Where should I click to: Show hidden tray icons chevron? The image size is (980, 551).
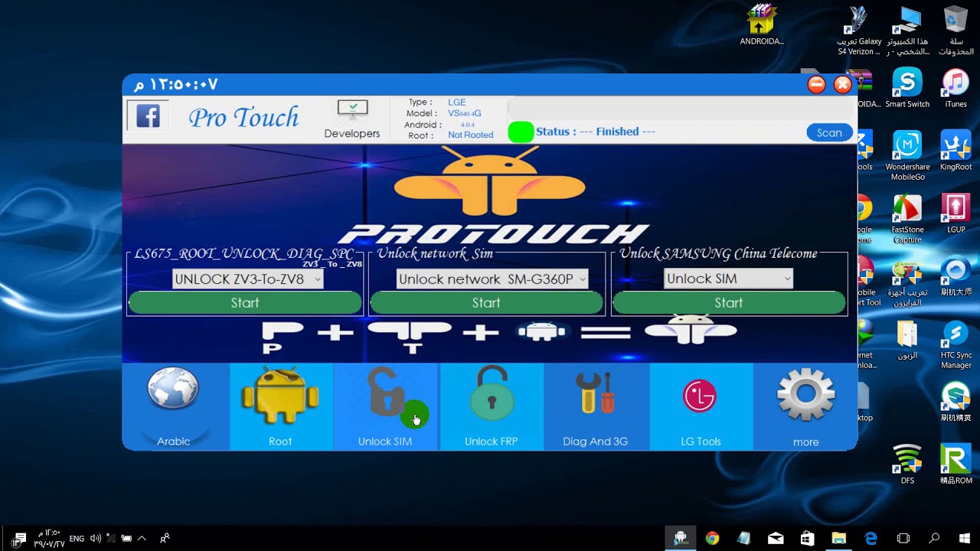(142, 538)
